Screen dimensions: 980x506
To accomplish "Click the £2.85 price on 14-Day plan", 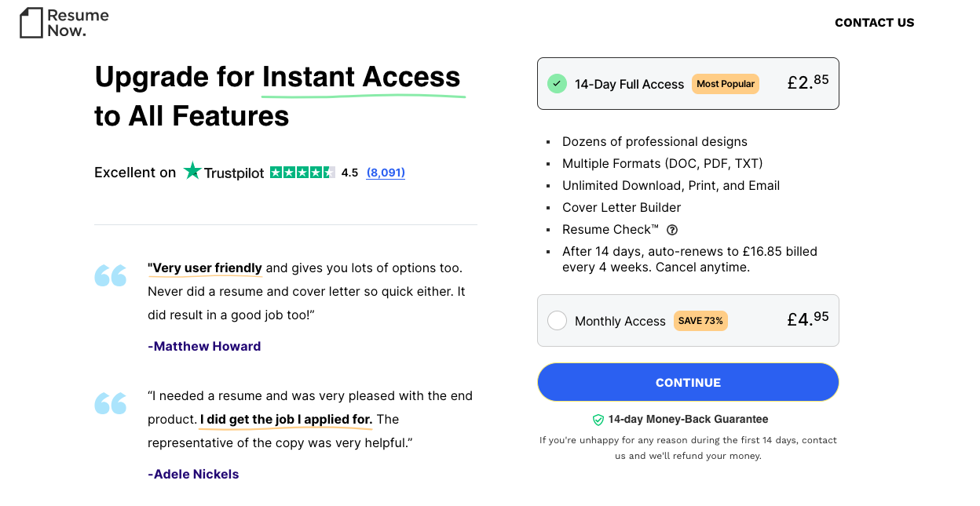I will tap(808, 82).
